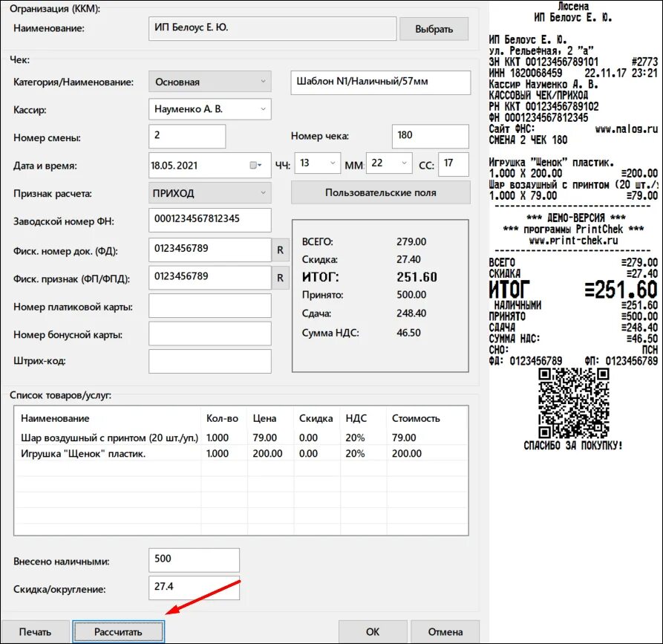The image size is (663, 644).
Task: Select the Игрушка "Щенок" пластик row
Action: [241, 453]
